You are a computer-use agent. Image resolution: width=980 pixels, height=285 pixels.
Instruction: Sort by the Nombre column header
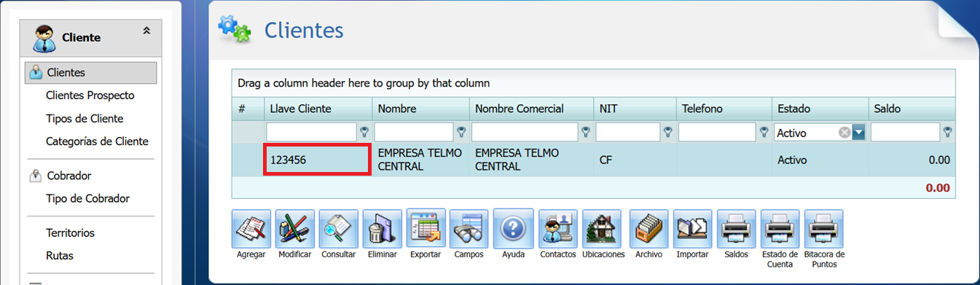pos(421,109)
